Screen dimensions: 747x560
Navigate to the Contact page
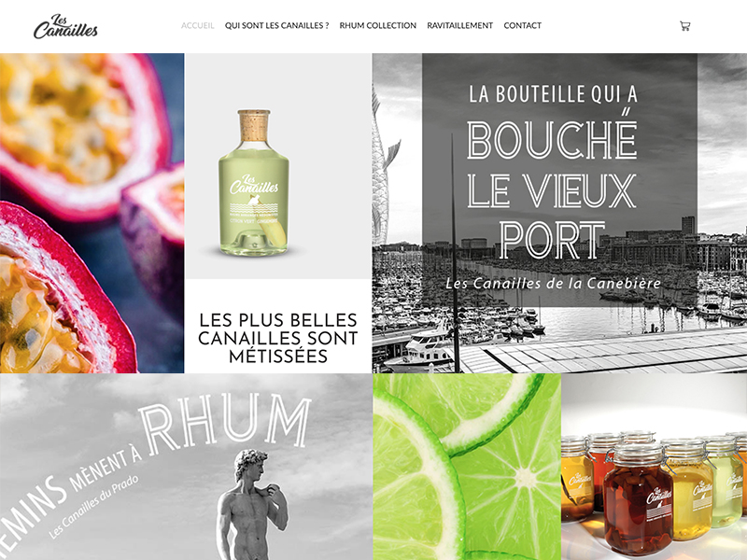point(523,25)
